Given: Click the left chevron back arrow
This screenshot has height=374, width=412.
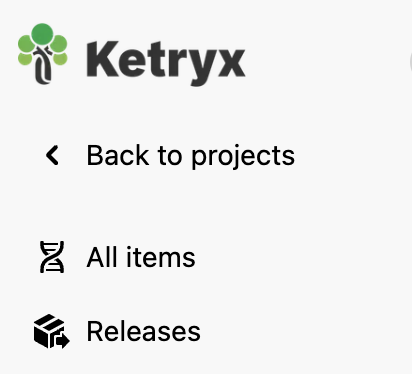Looking at the screenshot, I should (52, 155).
